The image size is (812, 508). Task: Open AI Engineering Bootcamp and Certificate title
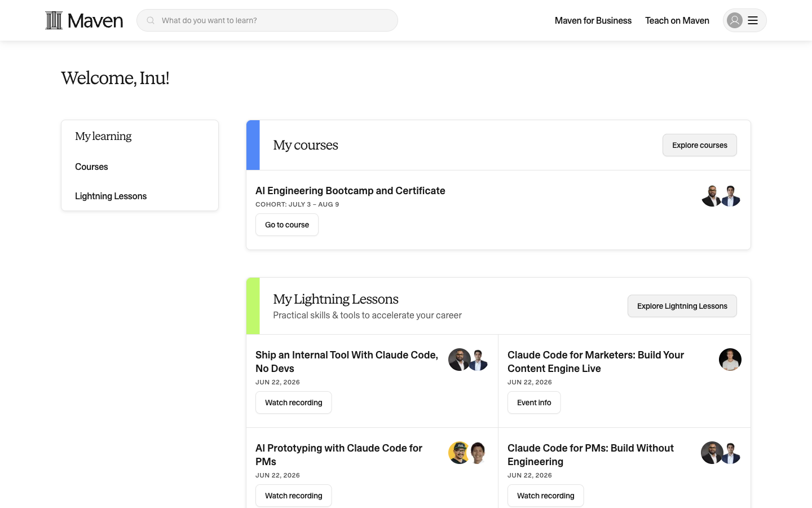tap(350, 191)
